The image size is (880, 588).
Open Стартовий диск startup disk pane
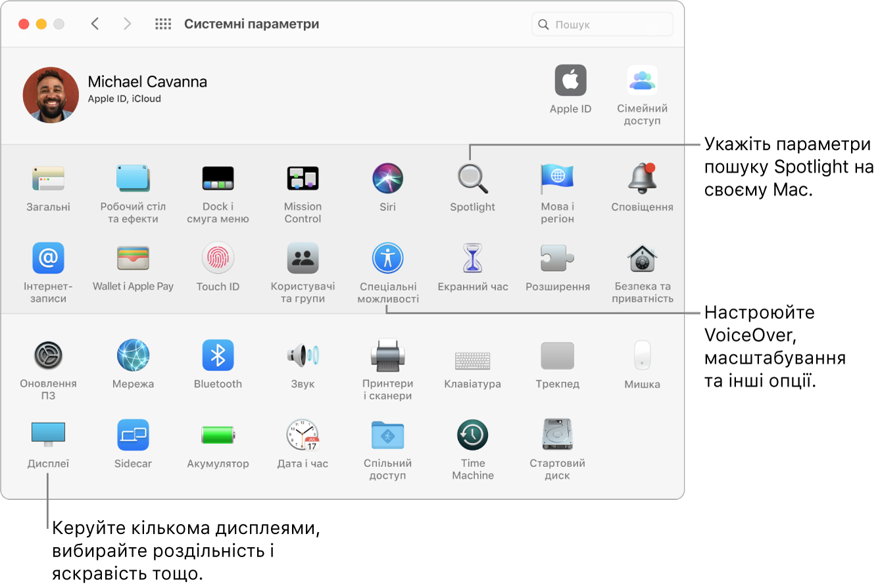pyautogui.click(x=557, y=435)
